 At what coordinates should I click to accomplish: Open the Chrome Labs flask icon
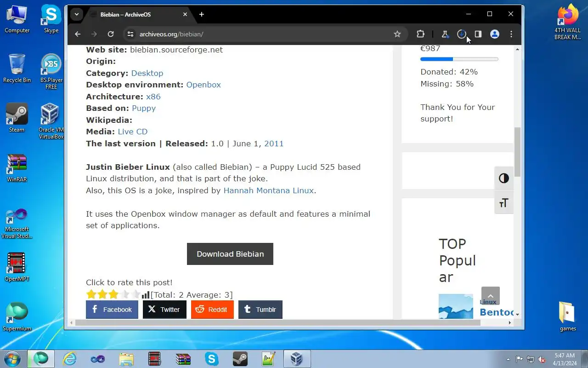point(445,34)
